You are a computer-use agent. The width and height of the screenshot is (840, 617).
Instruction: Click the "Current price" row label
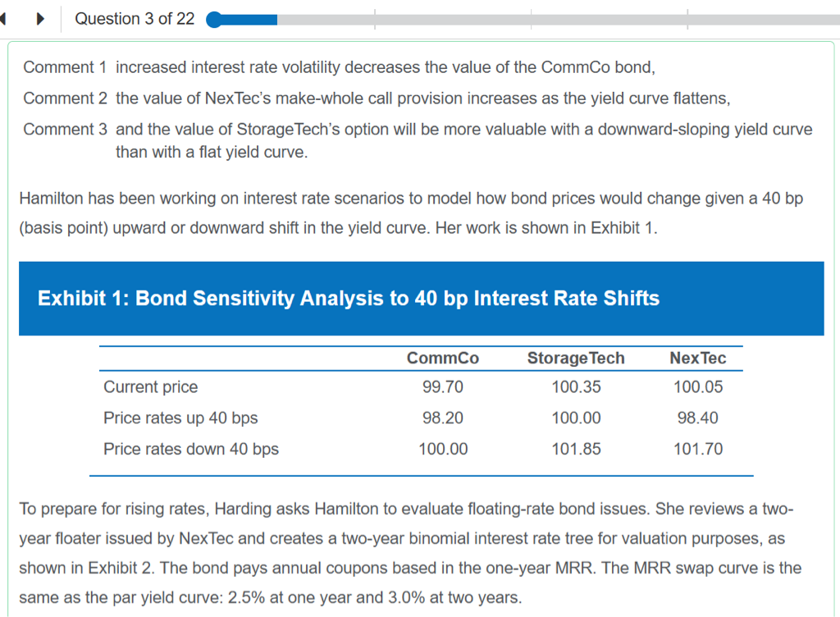click(150, 387)
